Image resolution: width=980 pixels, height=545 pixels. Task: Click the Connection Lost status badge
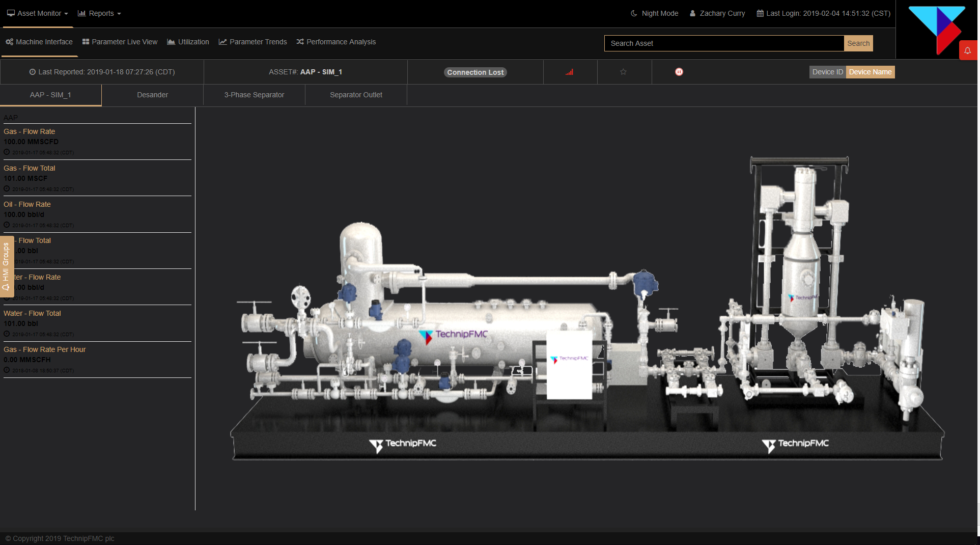(475, 72)
